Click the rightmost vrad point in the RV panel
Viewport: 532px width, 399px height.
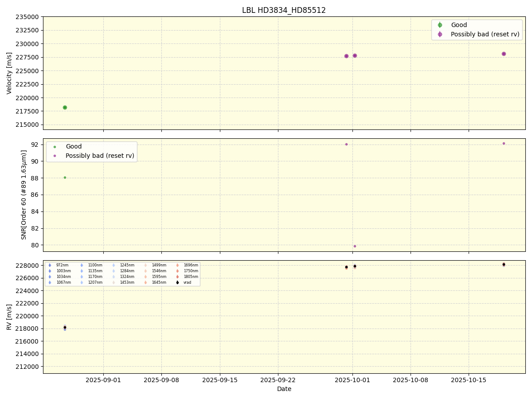[x=504, y=264]
